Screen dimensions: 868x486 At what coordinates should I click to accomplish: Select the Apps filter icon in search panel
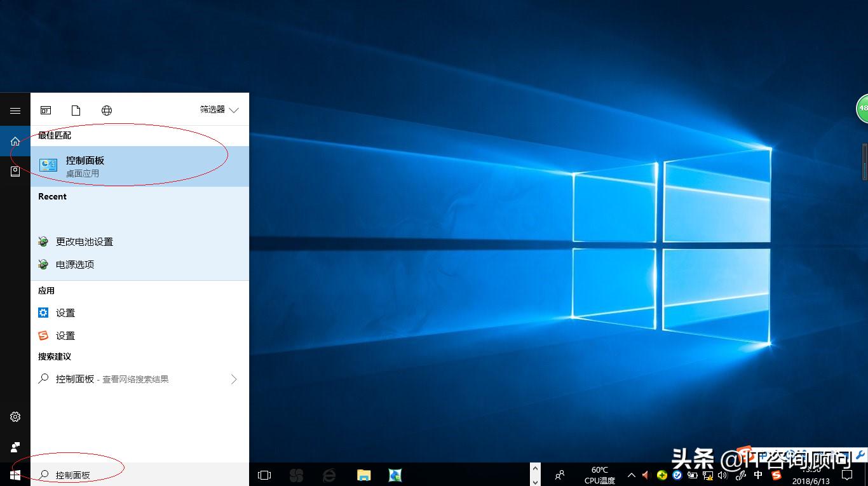(x=45, y=109)
